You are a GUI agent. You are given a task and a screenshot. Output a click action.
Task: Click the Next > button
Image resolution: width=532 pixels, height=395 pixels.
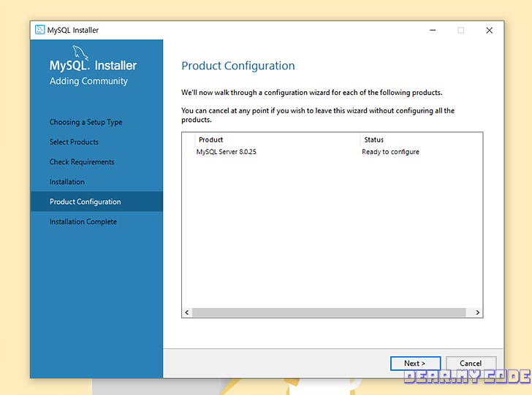point(415,363)
